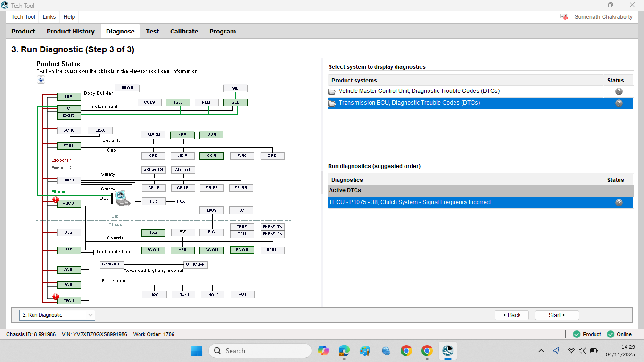Switch to the Product History tab

pos(71,31)
